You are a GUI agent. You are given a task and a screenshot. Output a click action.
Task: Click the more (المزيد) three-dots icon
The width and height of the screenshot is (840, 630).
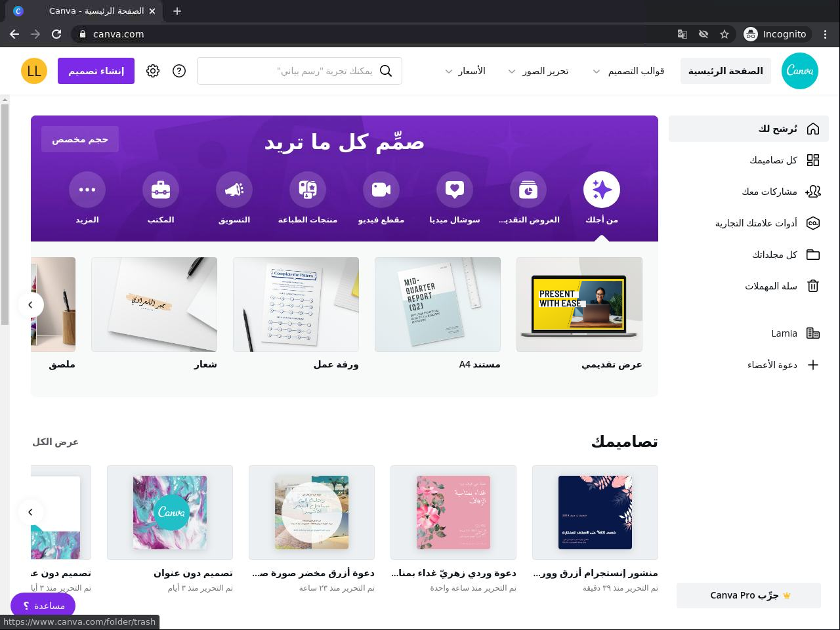tap(87, 190)
